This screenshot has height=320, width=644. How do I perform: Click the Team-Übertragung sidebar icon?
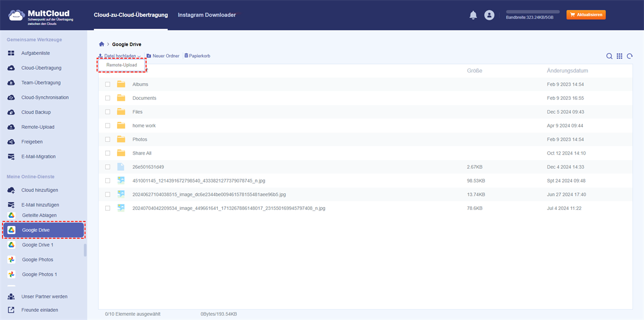click(x=11, y=83)
